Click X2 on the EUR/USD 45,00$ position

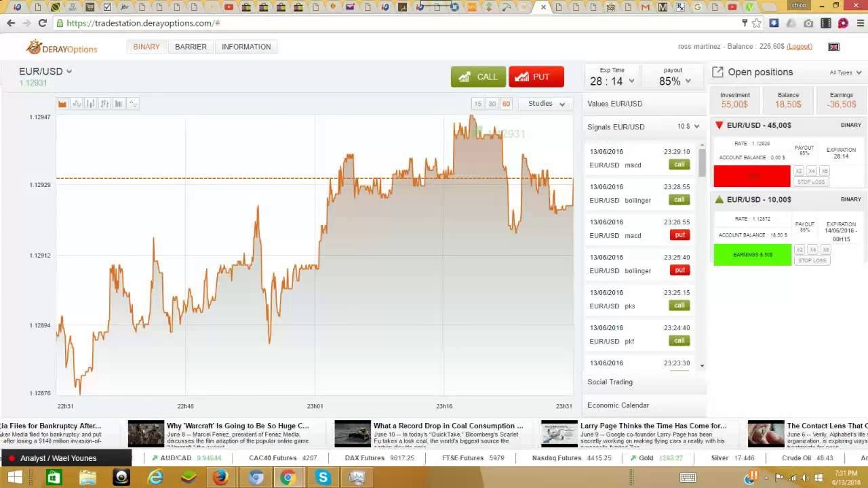pyautogui.click(x=799, y=171)
